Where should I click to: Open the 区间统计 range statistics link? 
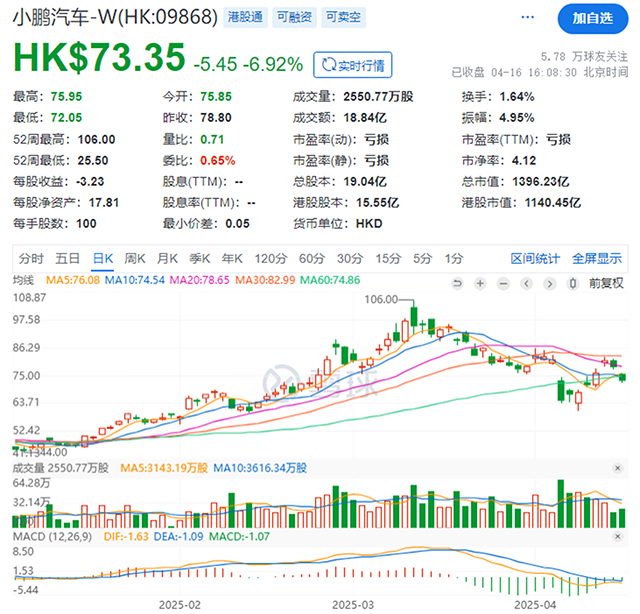click(535, 258)
